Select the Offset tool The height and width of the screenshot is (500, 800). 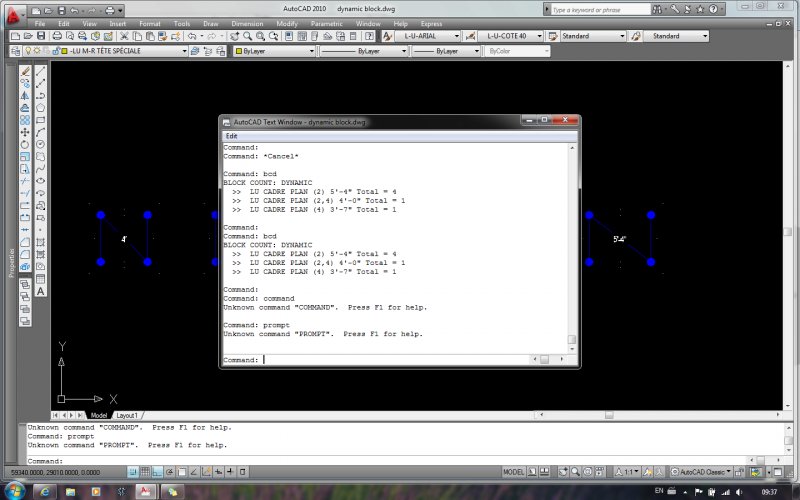24,108
